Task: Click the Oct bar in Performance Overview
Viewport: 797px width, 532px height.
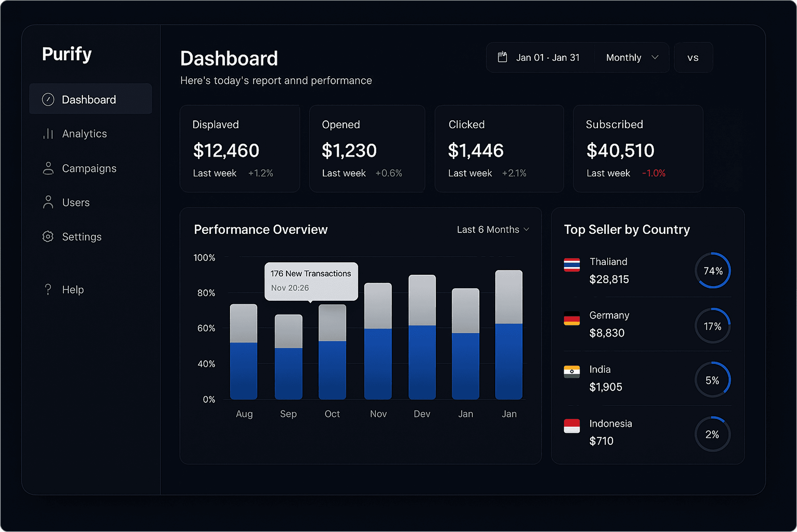Action: 332,352
